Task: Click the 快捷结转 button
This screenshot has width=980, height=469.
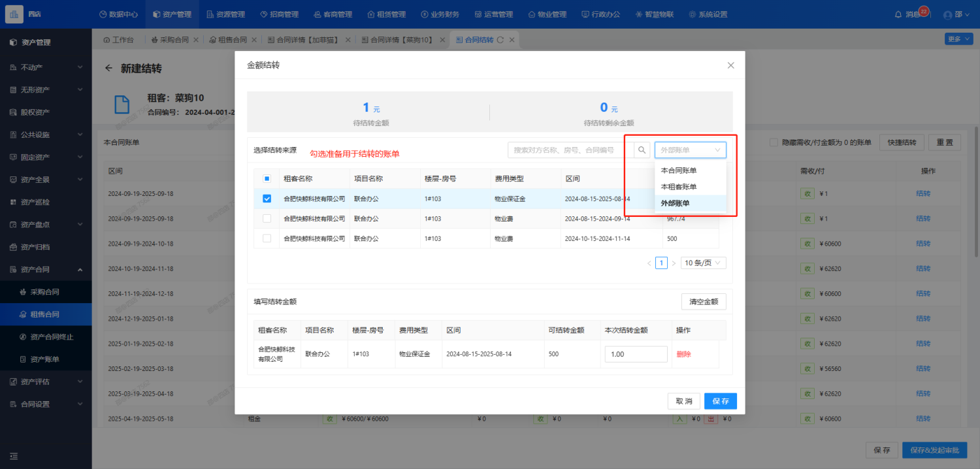Action: pos(902,142)
